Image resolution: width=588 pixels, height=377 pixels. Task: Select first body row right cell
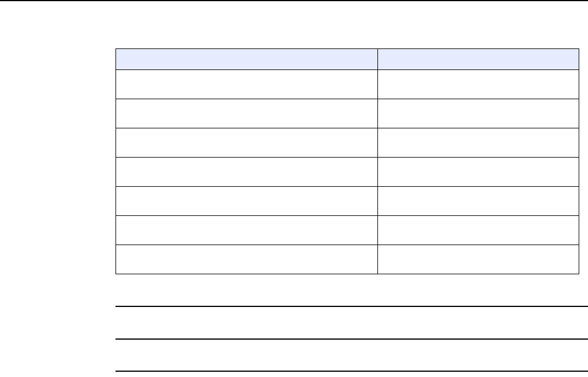(478, 85)
